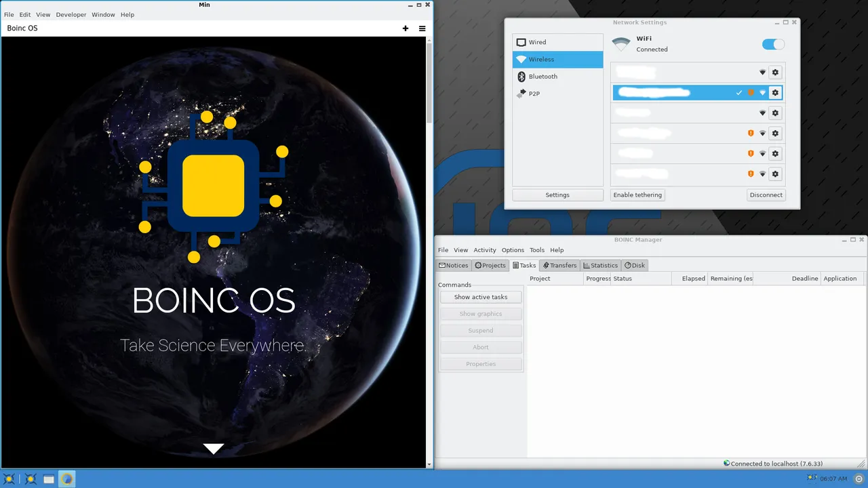Click the checkmark on the connected network row
This screenshot has width=868, height=488.
point(739,92)
